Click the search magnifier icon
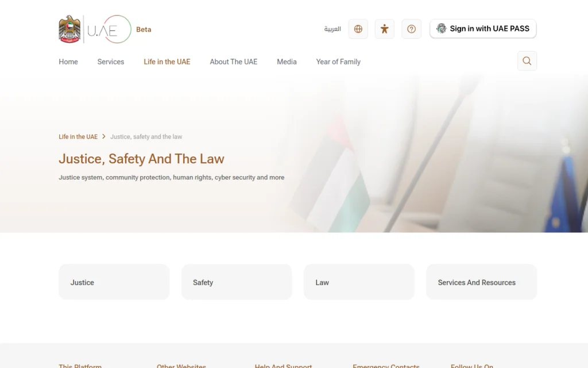This screenshot has height=368, width=588. [x=527, y=61]
